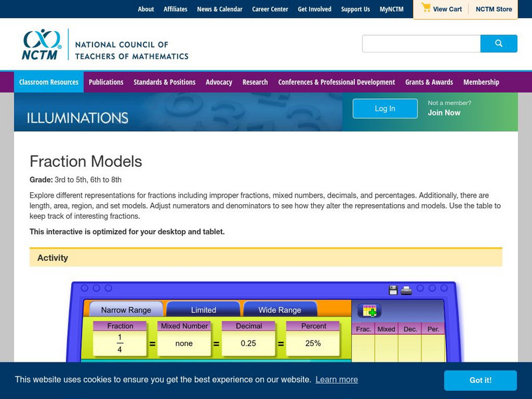532x399 pixels.
Task: Switch to the Limited tab
Action: (203, 310)
